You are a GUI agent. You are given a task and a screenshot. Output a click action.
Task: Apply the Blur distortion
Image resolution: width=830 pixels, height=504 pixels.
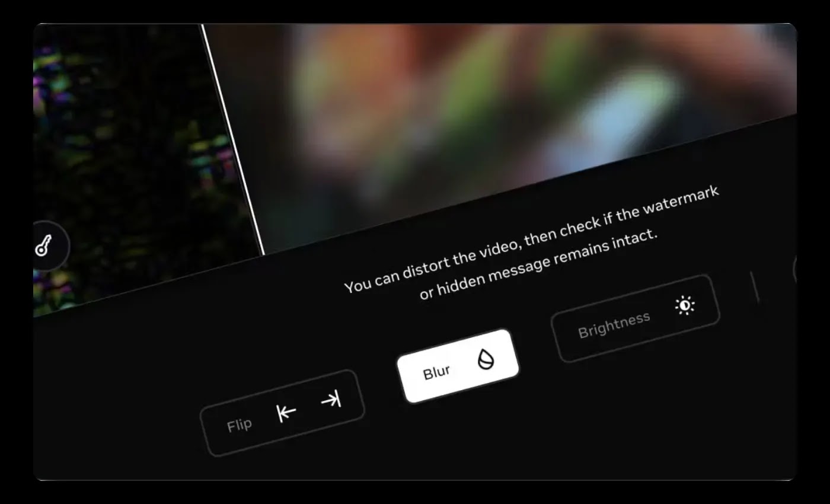click(x=458, y=366)
